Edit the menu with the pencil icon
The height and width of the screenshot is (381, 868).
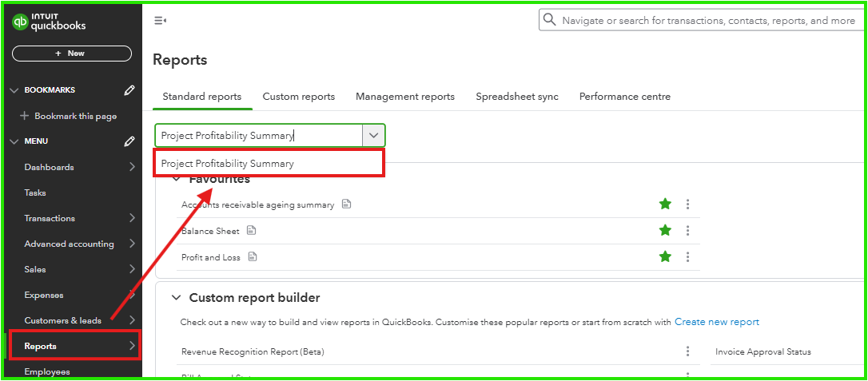(x=129, y=141)
